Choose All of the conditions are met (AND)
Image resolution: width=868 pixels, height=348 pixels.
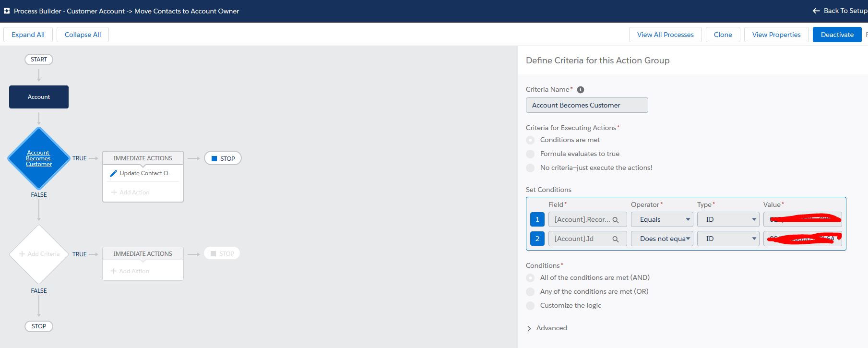click(530, 278)
